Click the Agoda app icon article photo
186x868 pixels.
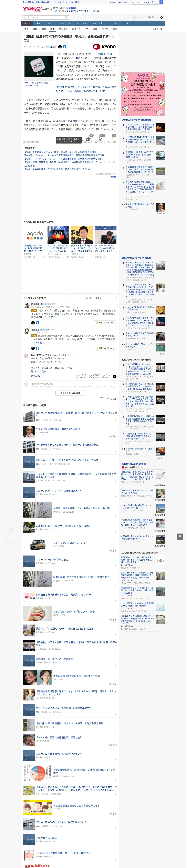39,66
